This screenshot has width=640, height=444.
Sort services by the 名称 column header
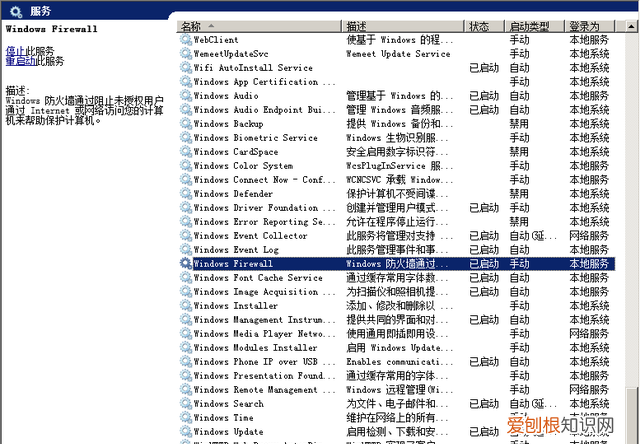click(x=259, y=26)
